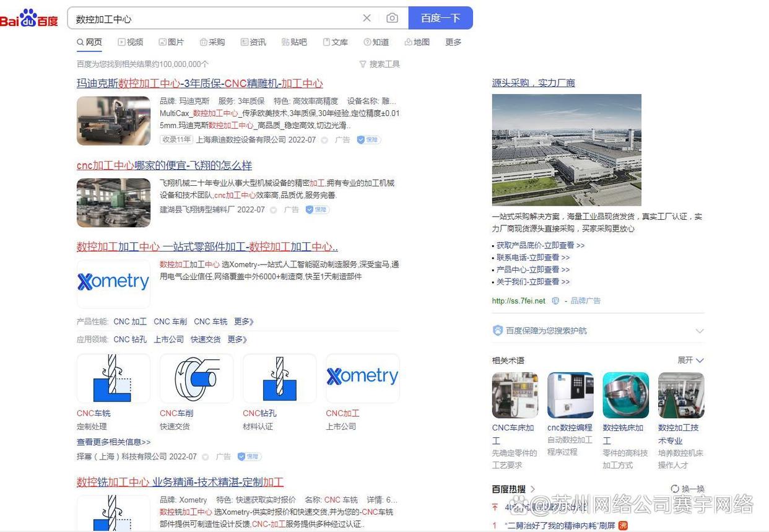Open the 更多 tab menu

453,42
